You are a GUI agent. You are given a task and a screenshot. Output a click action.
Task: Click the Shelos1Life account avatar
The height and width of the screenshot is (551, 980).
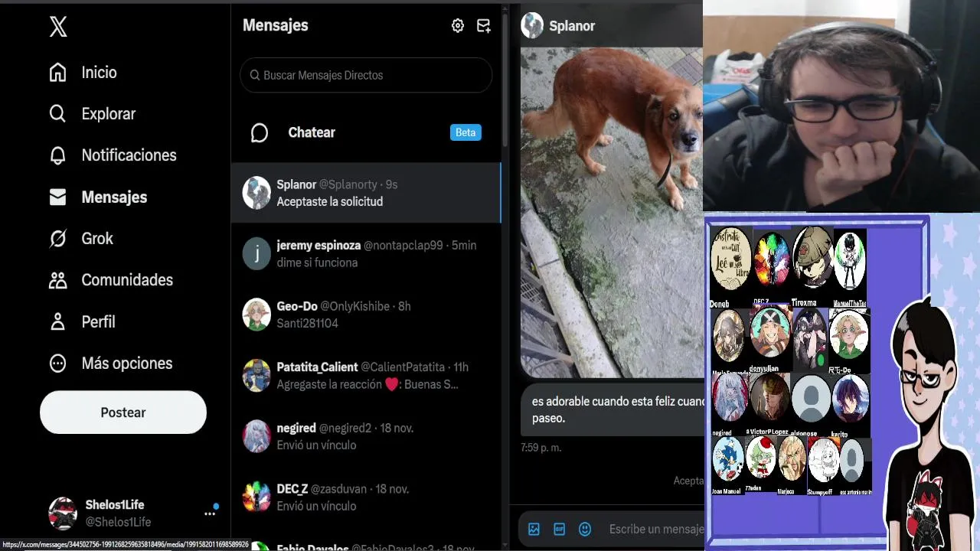pyautogui.click(x=63, y=514)
